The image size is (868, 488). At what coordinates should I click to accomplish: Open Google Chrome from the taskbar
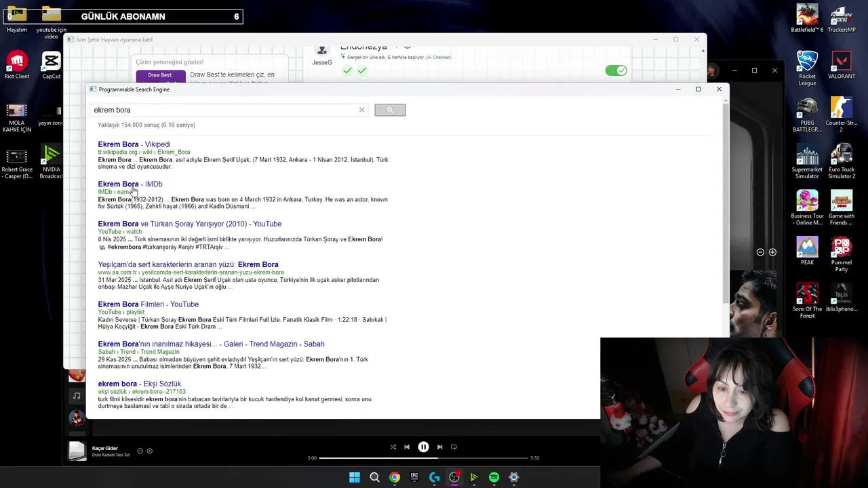[x=394, y=477]
